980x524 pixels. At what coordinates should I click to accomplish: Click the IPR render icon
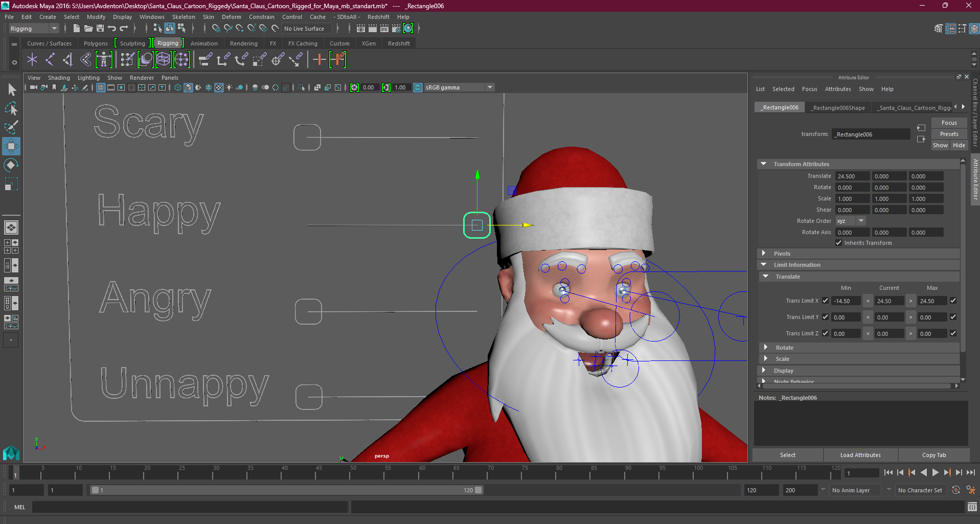click(384, 29)
